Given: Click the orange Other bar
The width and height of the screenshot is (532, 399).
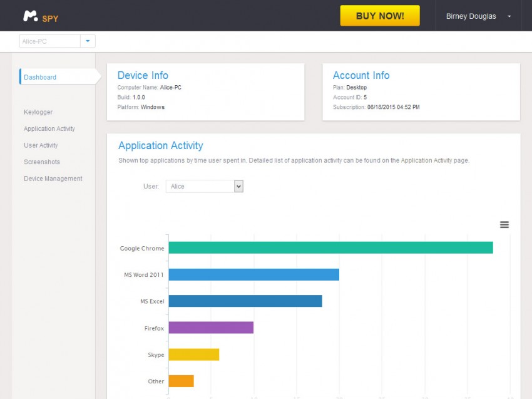Looking at the screenshot, I should [x=181, y=381].
